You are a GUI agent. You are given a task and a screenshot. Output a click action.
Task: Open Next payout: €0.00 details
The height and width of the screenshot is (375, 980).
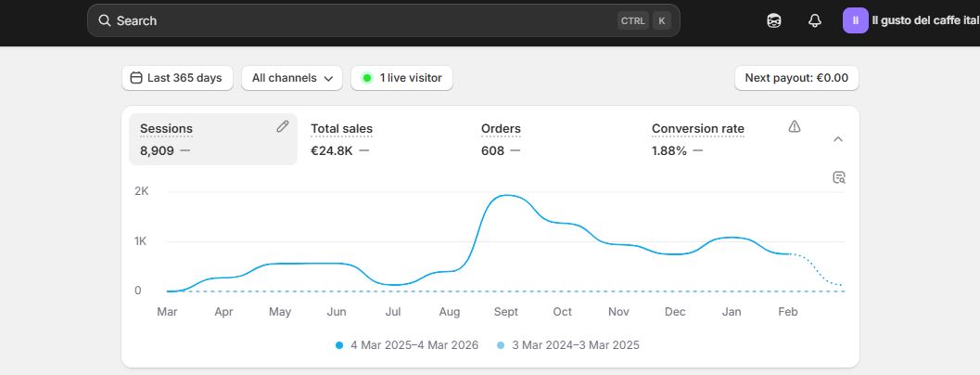coord(796,78)
